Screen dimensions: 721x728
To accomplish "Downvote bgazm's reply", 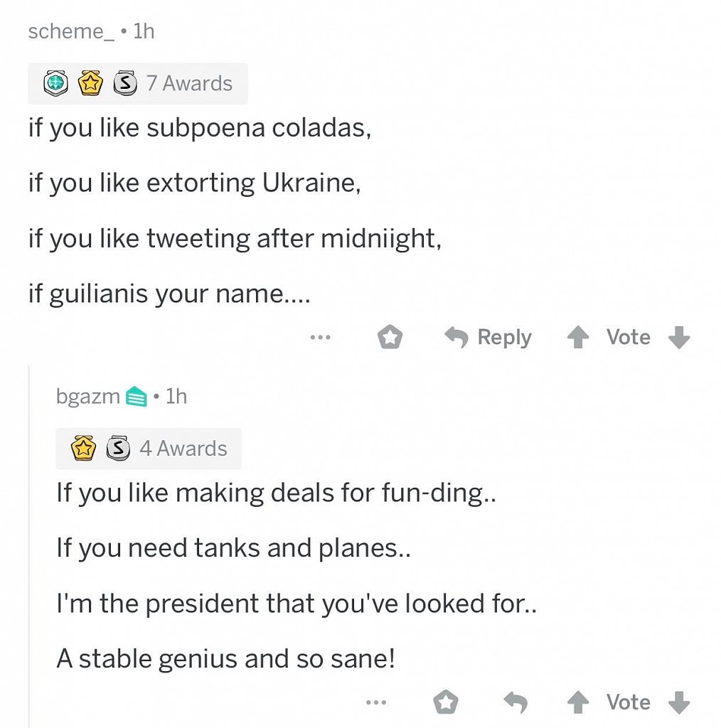I will coord(680,702).
